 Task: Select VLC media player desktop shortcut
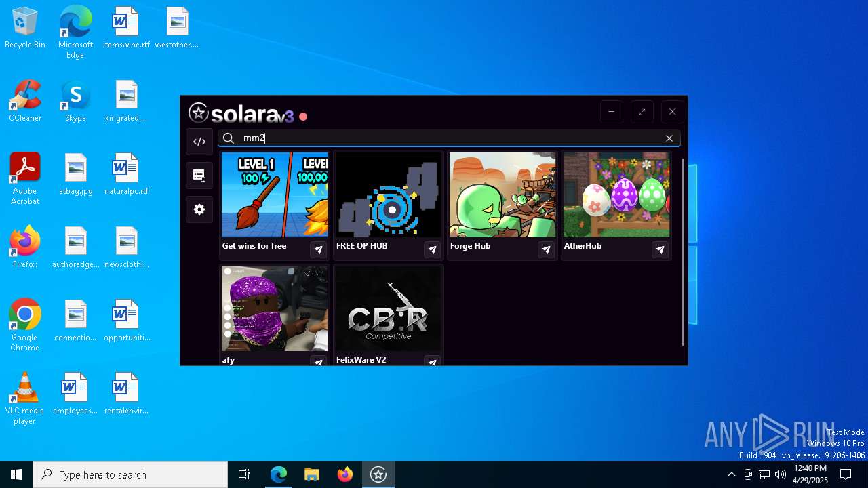(25, 399)
